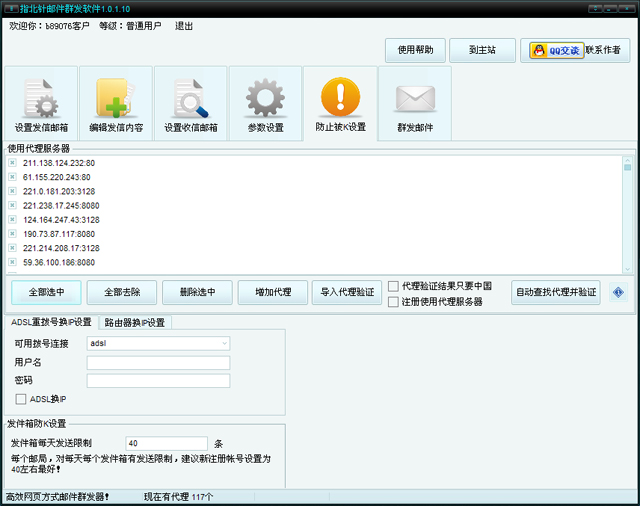Toggle checkbox for proxy 124.164.247.43:3128
640x506 pixels.
pos(12,220)
